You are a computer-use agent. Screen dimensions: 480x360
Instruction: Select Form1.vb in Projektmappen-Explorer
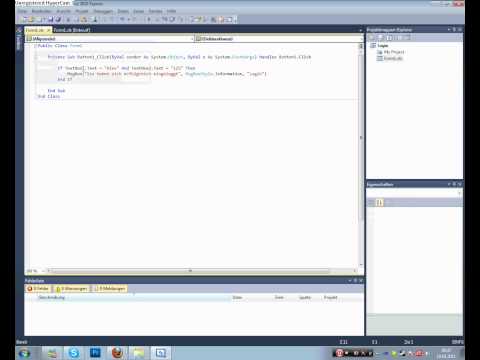click(x=393, y=58)
